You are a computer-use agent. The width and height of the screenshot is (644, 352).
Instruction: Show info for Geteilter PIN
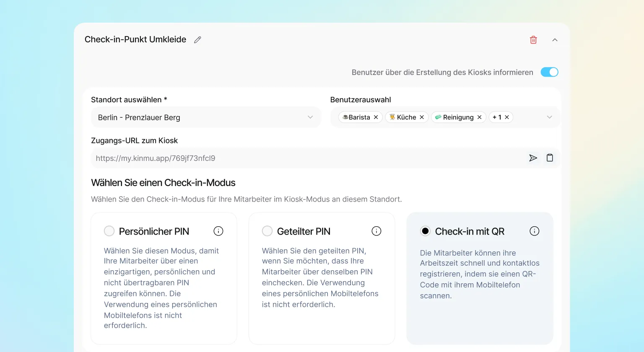[x=377, y=231]
